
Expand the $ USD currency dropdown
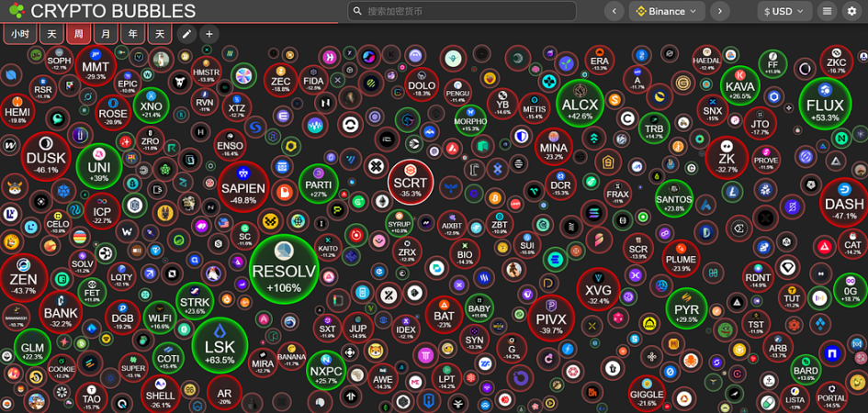click(x=785, y=11)
